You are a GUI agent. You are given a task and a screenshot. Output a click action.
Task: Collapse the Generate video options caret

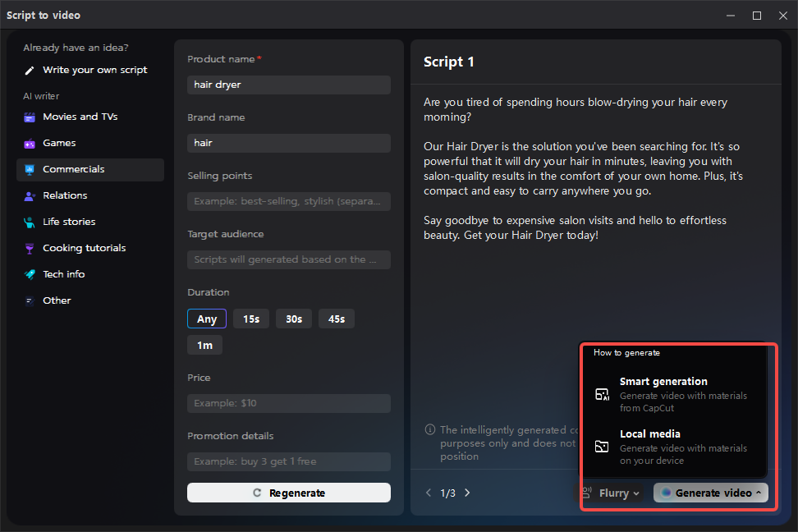tap(759, 493)
